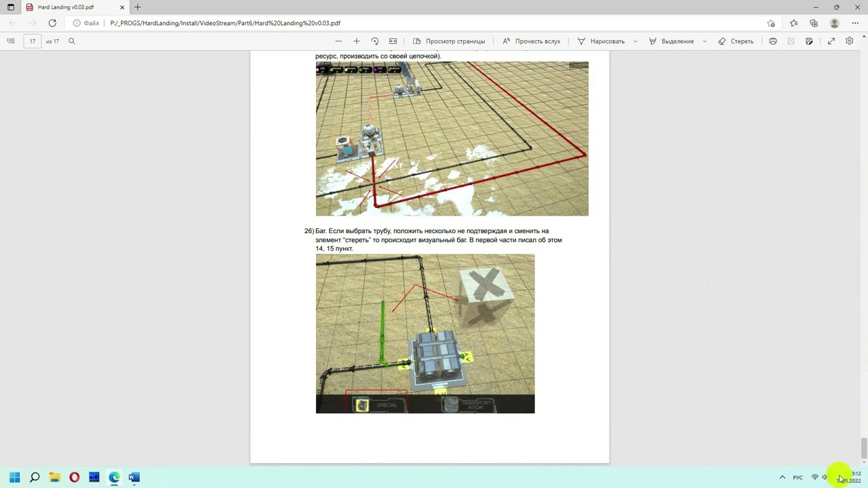Add this page to favorites
The height and width of the screenshot is (488, 868).
(x=771, y=23)
